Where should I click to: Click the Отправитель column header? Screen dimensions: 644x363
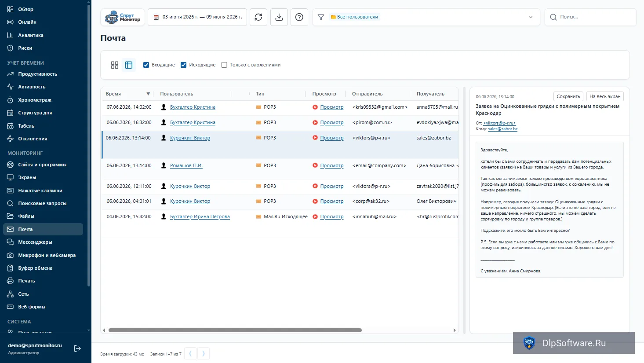[367, 94]
